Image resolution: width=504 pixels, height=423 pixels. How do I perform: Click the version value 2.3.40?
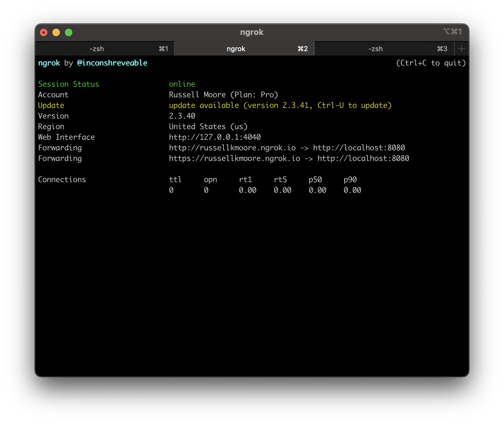point(182,116)
